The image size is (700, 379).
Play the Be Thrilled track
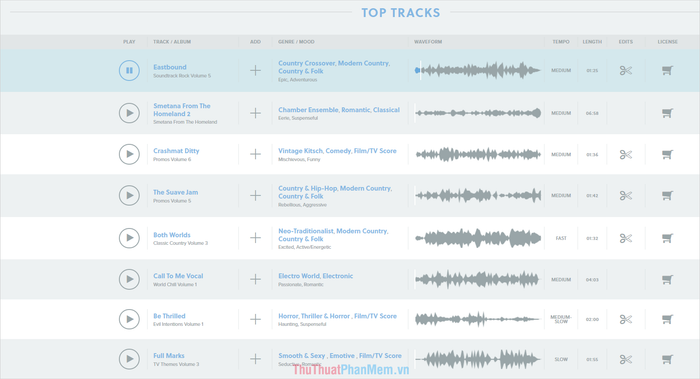[129, 319]
